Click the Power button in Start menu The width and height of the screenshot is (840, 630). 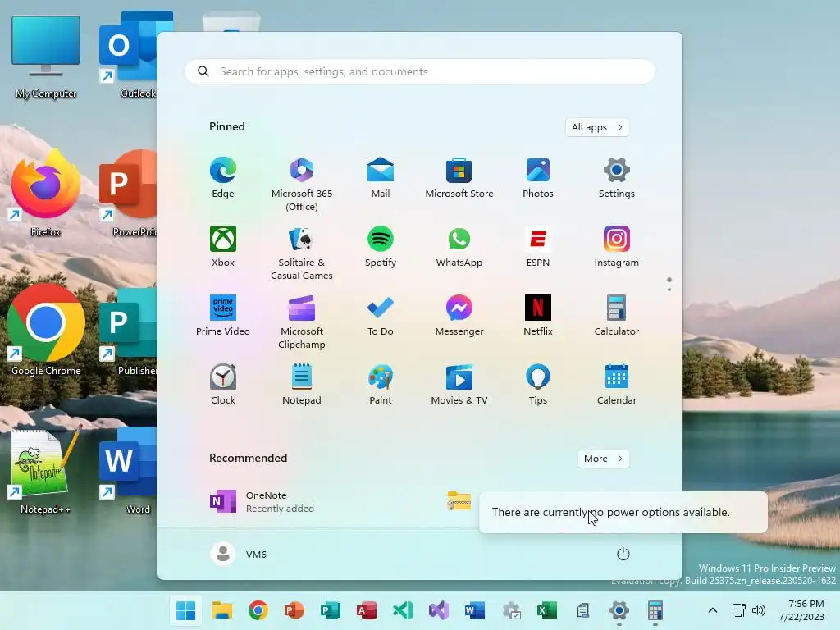point(623,554)
